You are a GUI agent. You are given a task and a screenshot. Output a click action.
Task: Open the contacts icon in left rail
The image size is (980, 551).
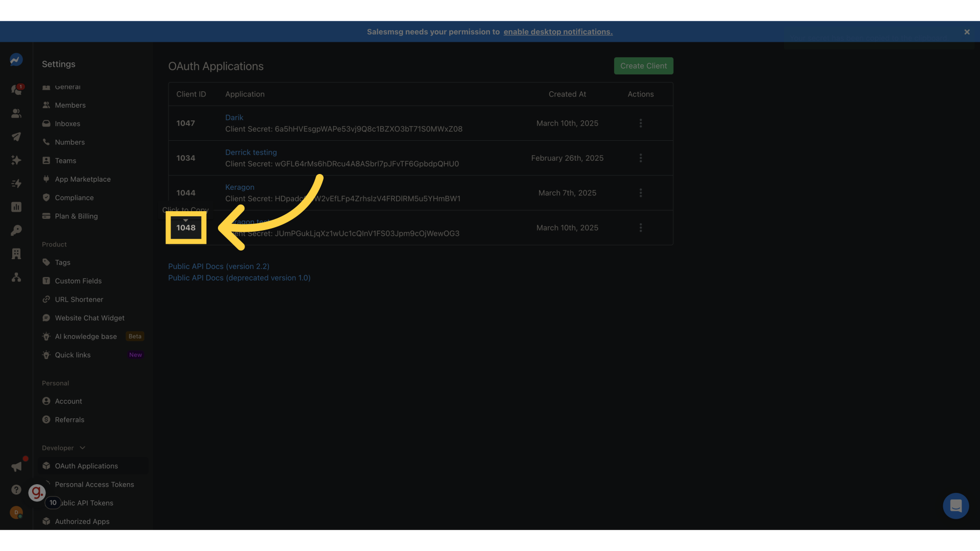point(16,113)
